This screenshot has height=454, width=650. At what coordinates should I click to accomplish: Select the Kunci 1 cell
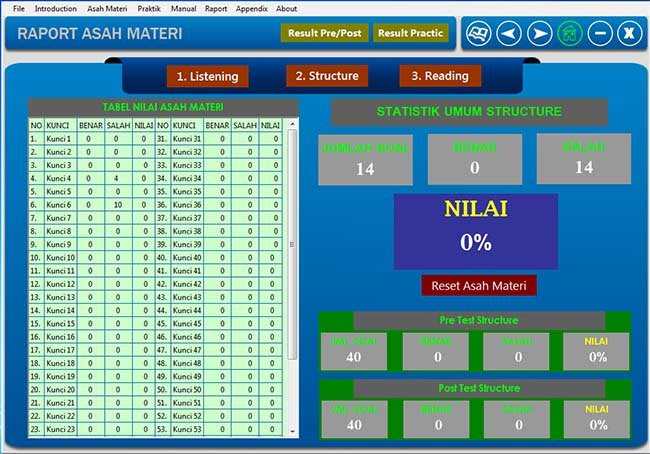coord(61,139)
